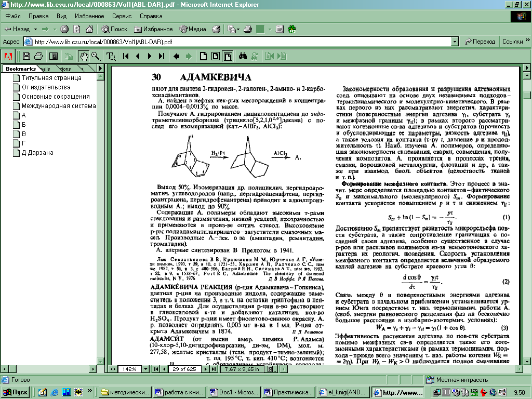Open the Вид menu
This screenshot has height=399, width=532.
coord(61,16)
